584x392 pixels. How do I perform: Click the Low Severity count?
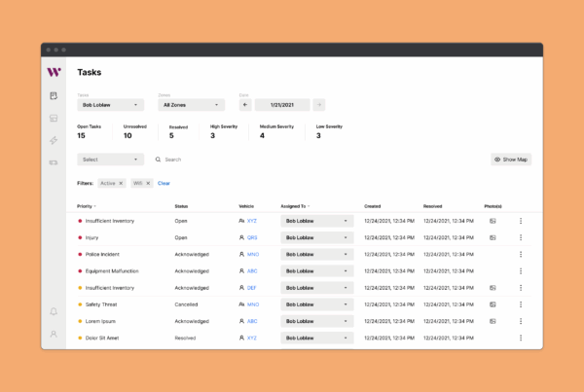[x=318, y=135]
